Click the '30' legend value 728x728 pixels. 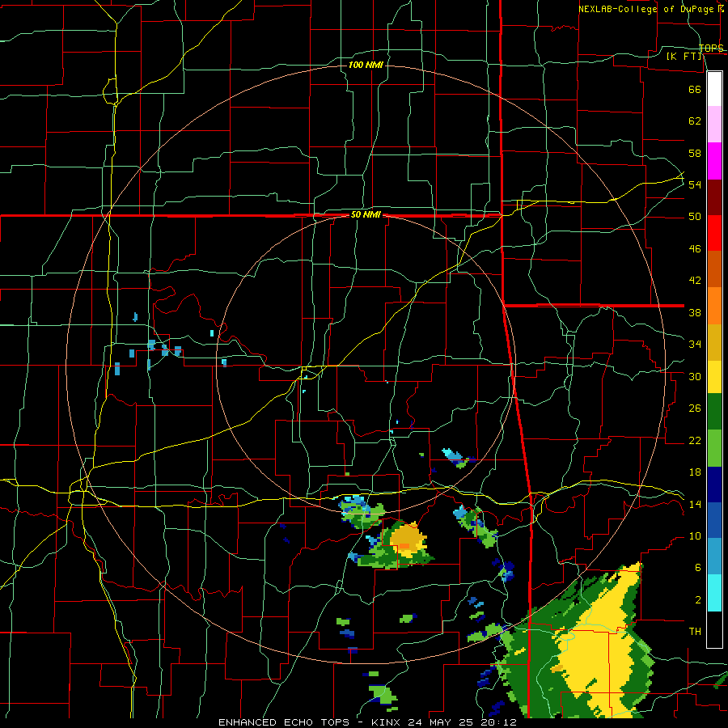click(x=695, y=376)
